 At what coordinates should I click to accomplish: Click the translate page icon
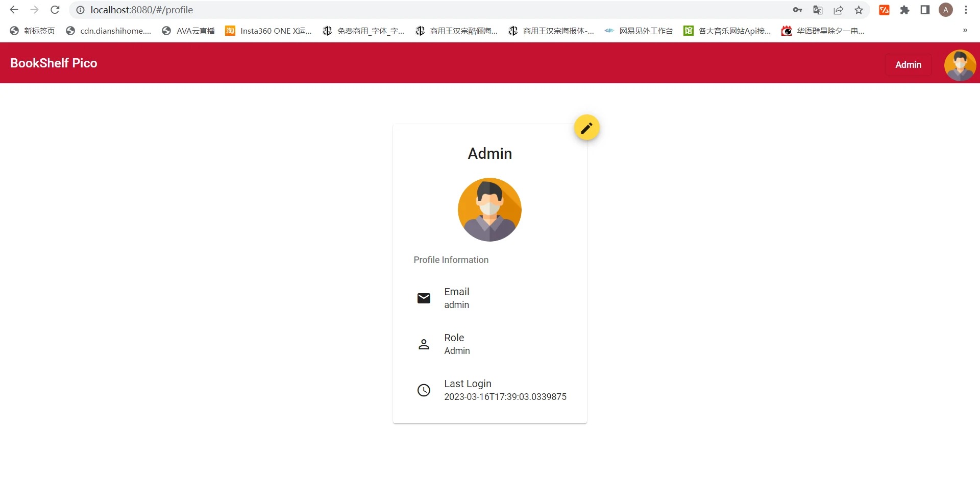[x=818, y=10]
